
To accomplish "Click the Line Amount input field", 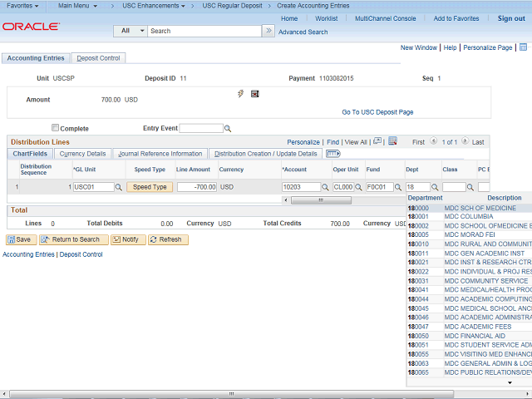I will click(x=196, y=187).
